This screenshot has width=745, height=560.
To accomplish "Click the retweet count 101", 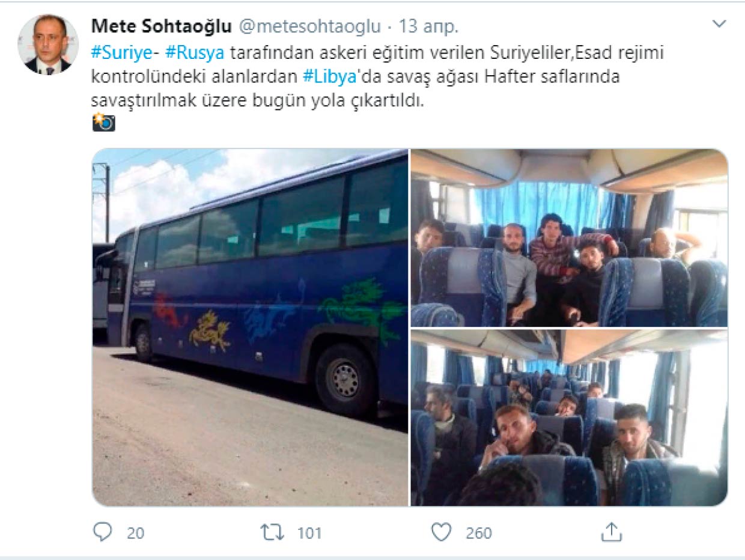I will click(x=309, y=532).
